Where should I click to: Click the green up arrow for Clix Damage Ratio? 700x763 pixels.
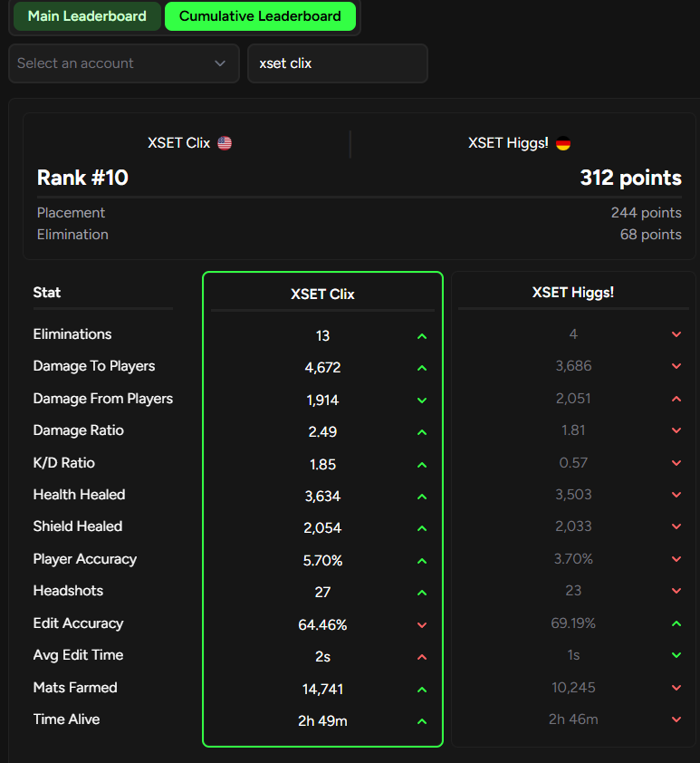point(422,432)
